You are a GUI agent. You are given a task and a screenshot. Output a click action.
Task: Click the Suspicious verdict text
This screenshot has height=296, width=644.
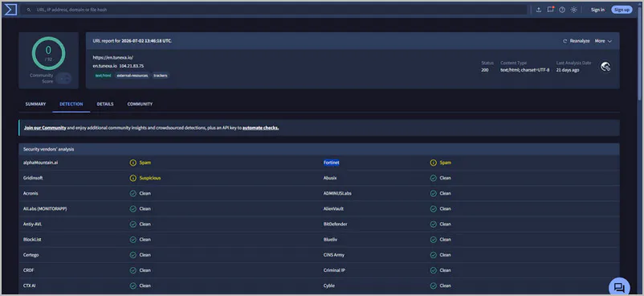coord(150,179)
